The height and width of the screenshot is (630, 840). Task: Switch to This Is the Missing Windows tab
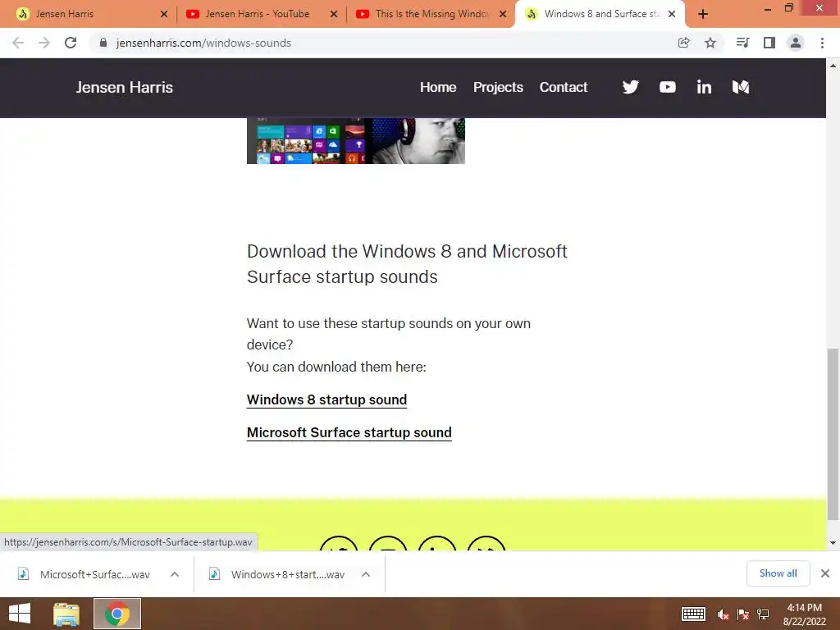pyautogui.click(x=430, y=15)
